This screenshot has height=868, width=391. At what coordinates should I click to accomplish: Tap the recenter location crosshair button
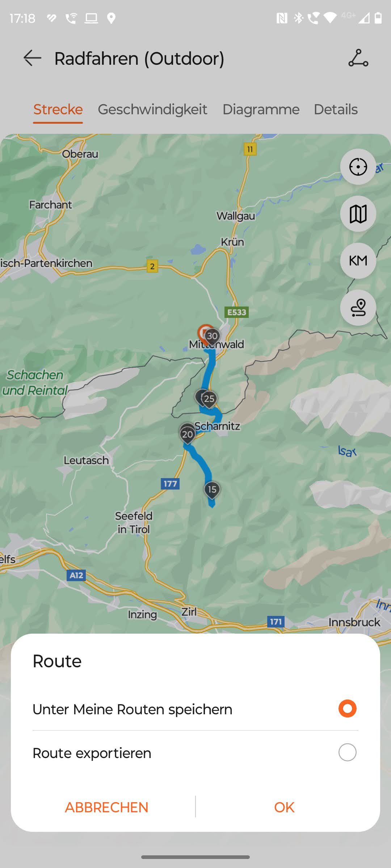tap(358, 167)
